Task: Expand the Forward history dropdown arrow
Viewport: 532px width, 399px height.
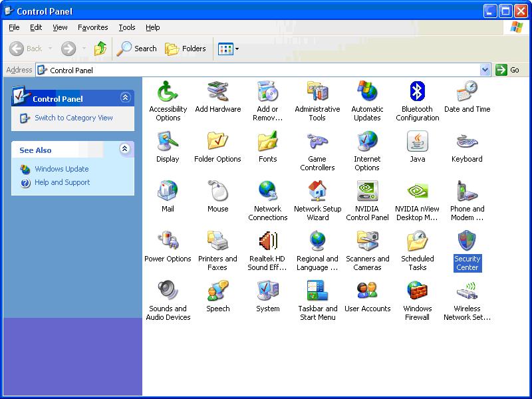Action: pyautogui.click(x=84, y=49)
